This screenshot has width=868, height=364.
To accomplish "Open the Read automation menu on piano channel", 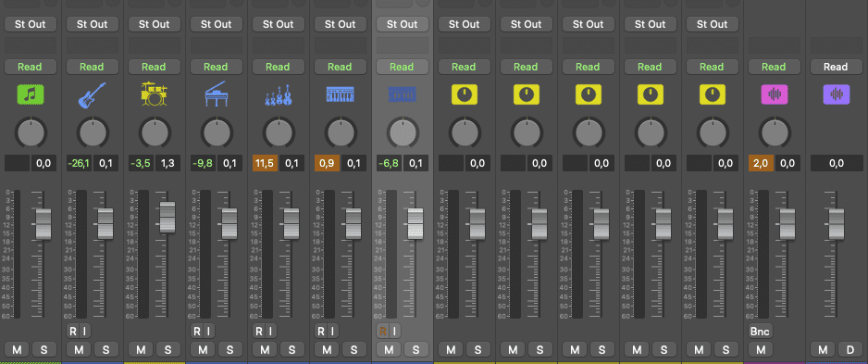I will coord(216,67).
